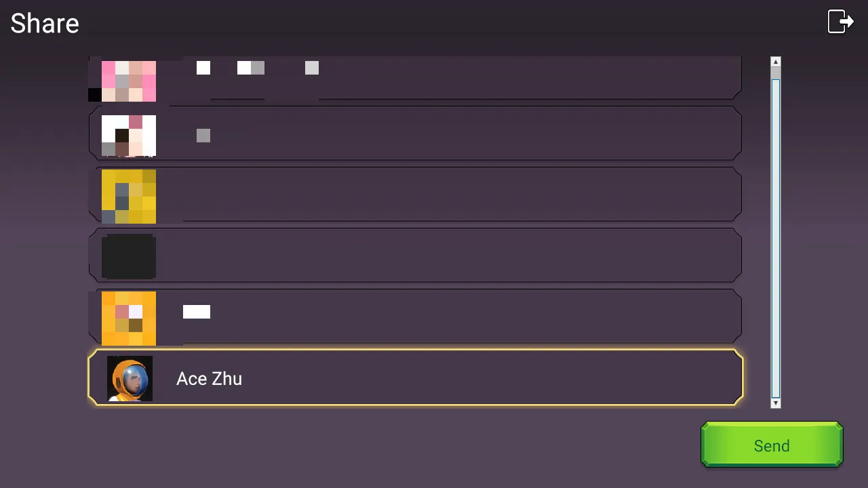Click the white and brown pixelated avatar
The width and height of the screenshot is (868, 488).
(129, 135)
